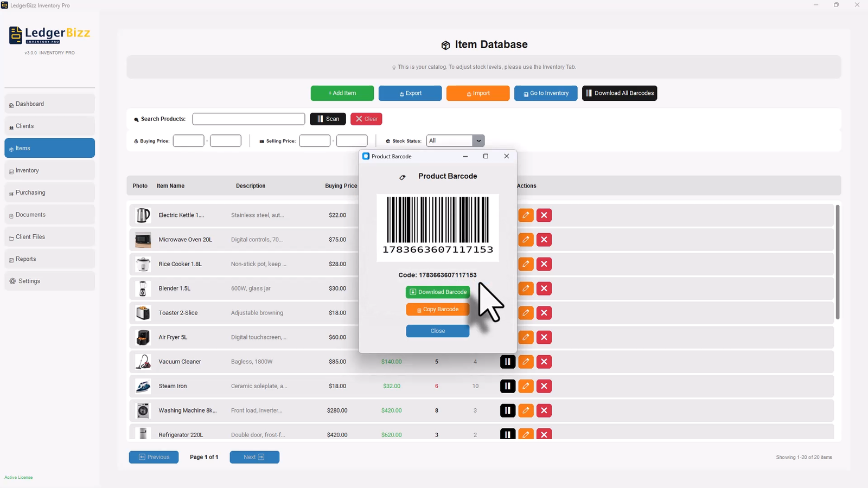
Task: Open the Purchasing section
Action: coord(49,192)
